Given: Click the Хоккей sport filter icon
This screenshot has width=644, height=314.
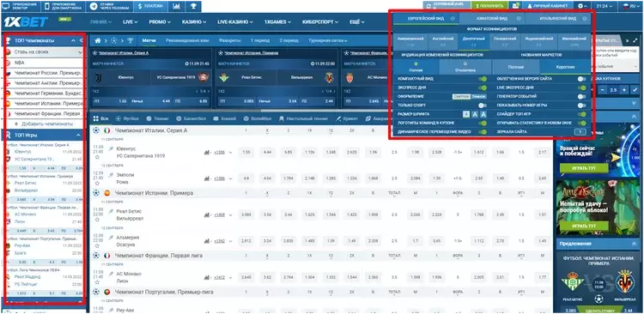Looking at the screenshot, I should coord(216,118).
